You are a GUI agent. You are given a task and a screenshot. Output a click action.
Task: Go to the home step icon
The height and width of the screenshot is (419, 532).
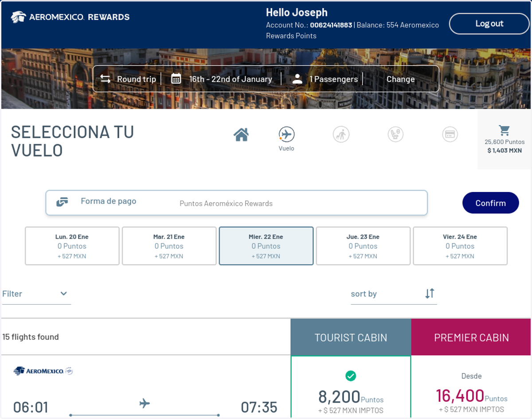(x=241, y=134)
